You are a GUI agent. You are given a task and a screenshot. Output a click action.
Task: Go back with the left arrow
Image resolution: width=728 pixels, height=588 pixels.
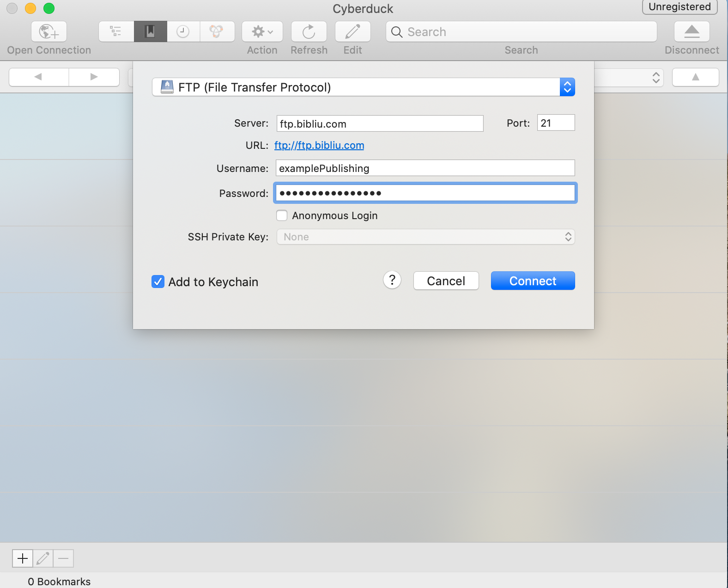pos(39,77)
